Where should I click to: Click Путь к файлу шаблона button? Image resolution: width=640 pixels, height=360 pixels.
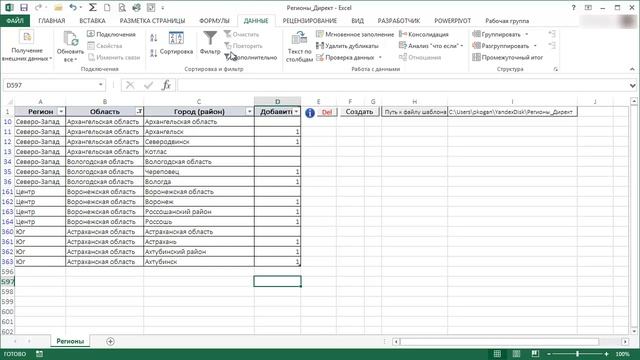tap(415, 112)
